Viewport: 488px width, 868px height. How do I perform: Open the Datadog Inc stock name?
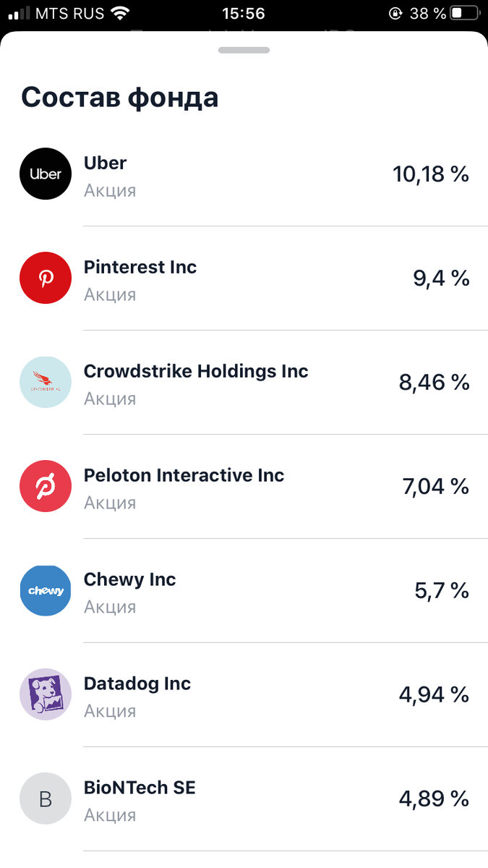pos(137,684)
